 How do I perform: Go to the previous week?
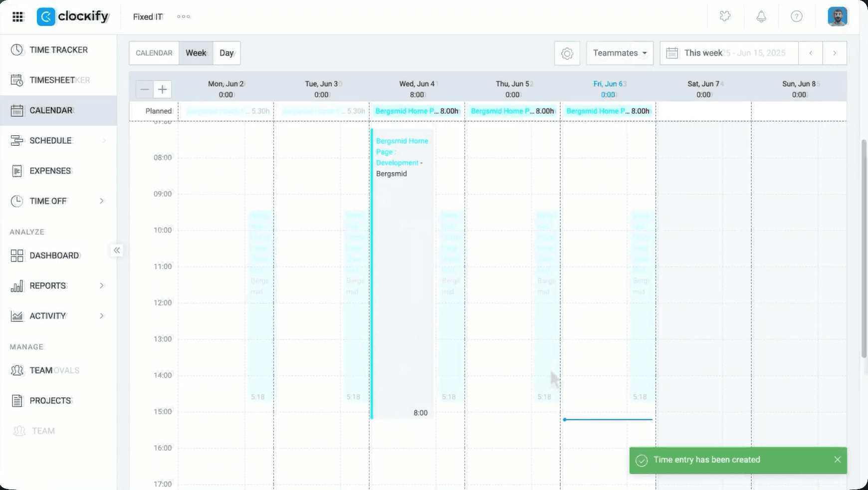pyautogui.click(x=811, y=53)
